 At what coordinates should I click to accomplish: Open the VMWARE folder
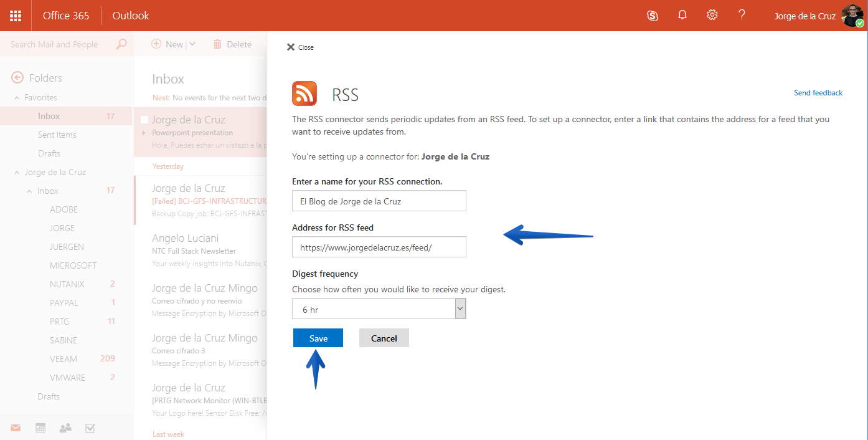pyautogui.click(x=67, y=378)
